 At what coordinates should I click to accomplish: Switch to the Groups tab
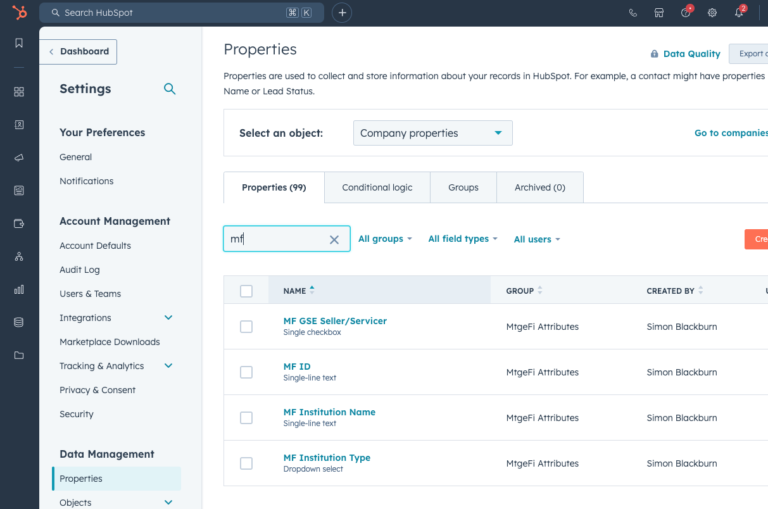coord(463,188)
